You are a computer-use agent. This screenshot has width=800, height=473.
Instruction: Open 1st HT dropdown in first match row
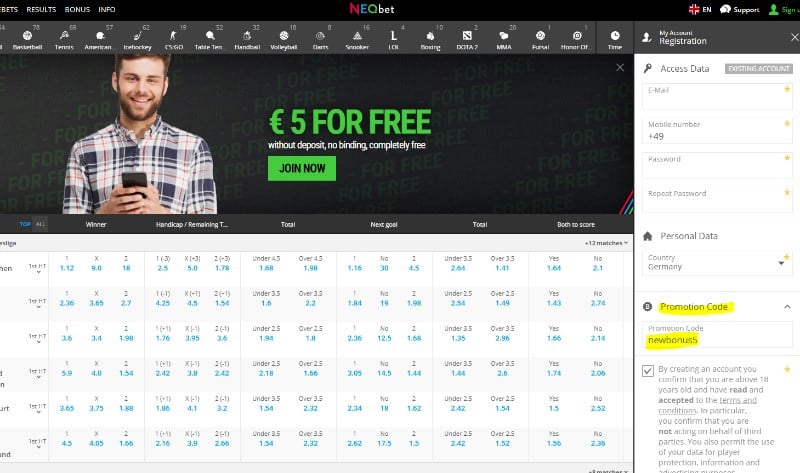coord(37,268)
